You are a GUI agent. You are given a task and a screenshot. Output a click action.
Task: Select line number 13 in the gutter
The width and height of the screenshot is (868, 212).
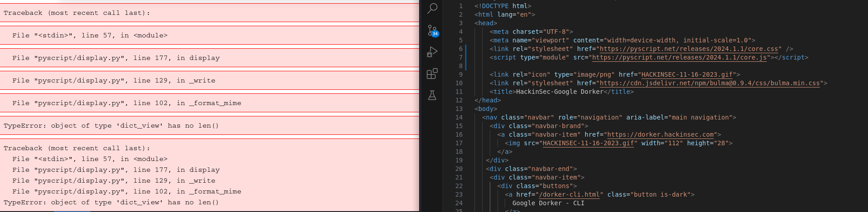459,109
